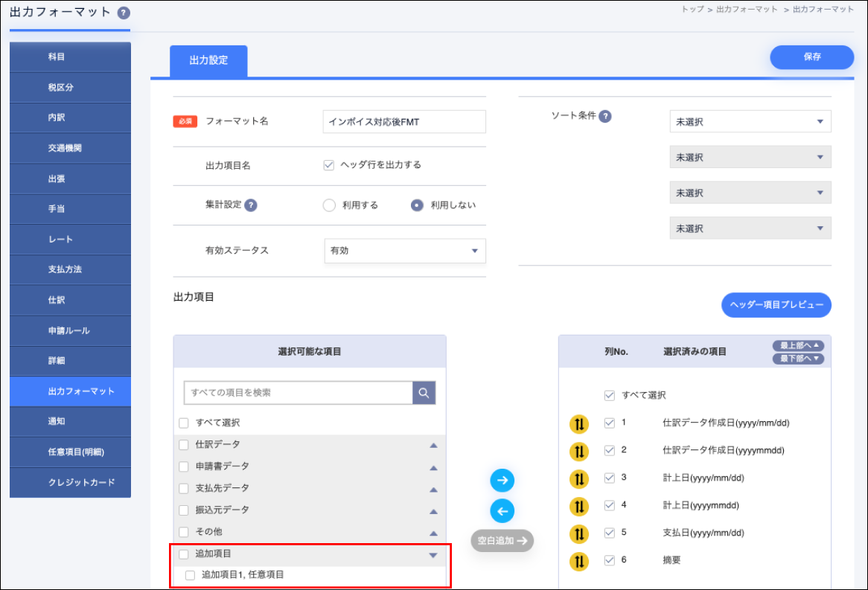Viewport: 868px width, 590px height.
Task: Toggle the ヘッダ行を出力する checkbox
Action: (x=329, y=165)
